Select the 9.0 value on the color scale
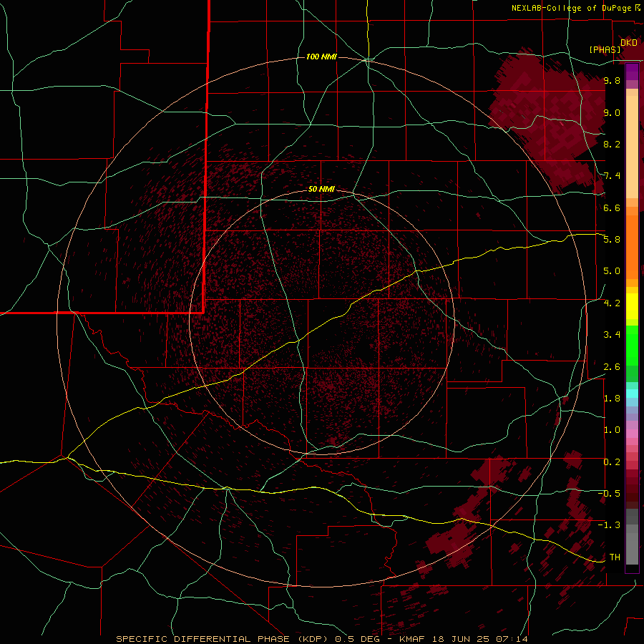644x644 pixels. 612,112
